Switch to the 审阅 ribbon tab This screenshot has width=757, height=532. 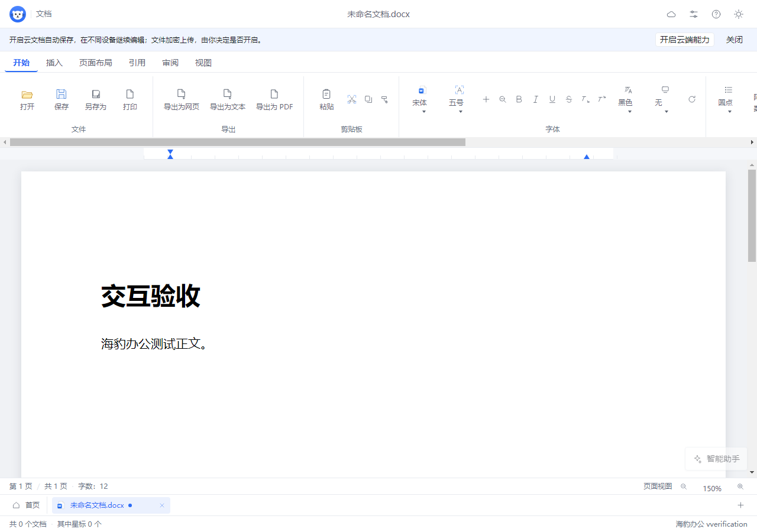pyautogui.click(x=170, y=63)
